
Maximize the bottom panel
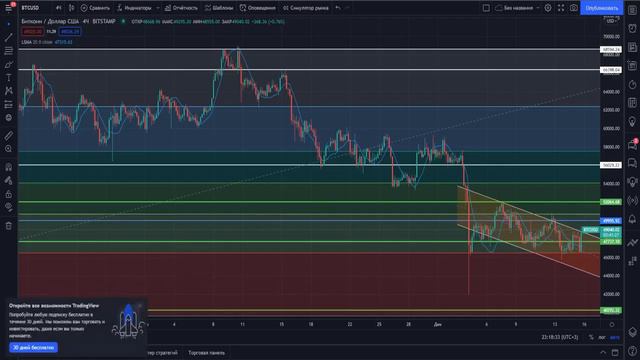click(615, 353)
